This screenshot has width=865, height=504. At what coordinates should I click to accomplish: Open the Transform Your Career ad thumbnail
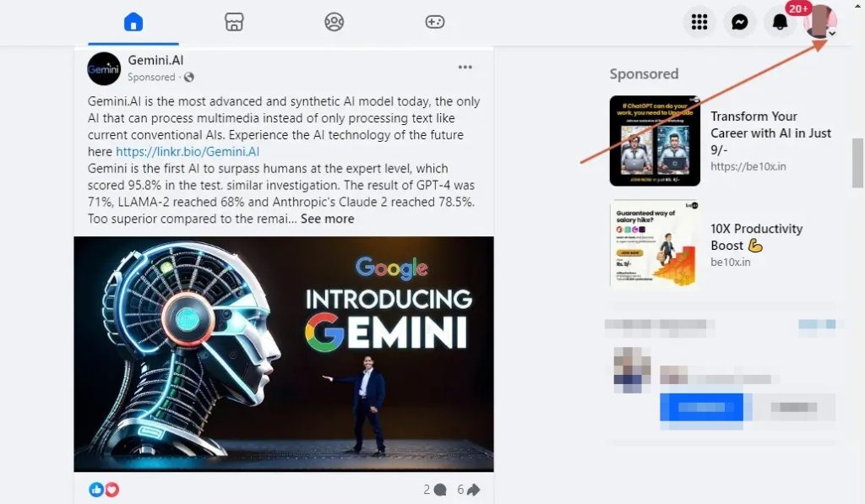pos(655,141)
